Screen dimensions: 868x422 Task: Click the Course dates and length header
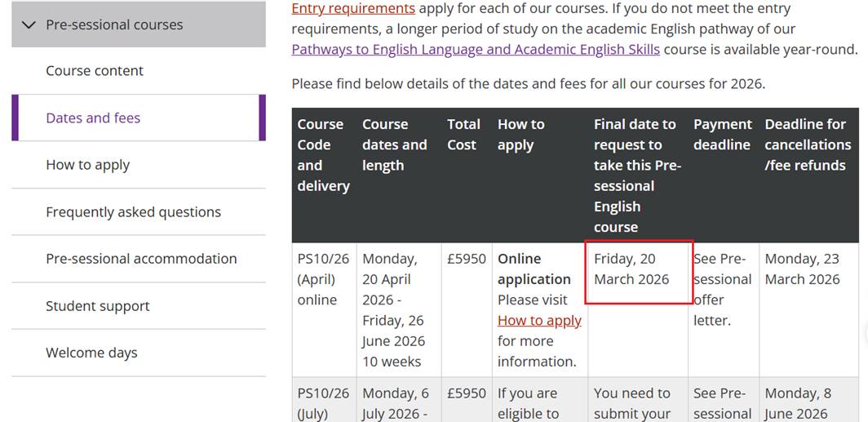(394, 144)
